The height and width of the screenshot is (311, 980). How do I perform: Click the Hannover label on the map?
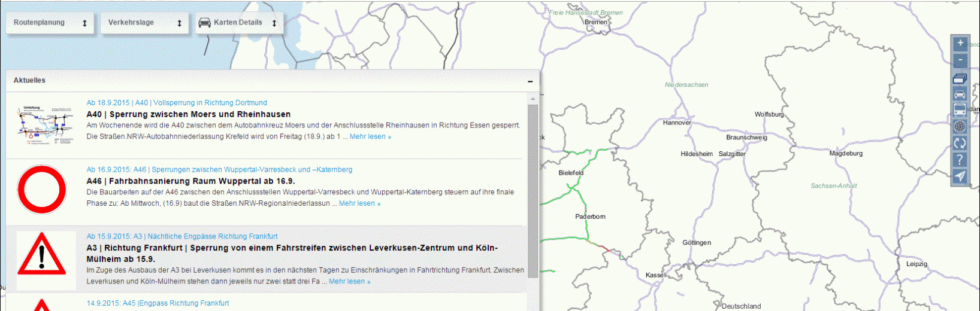pyautogui.click(x=677, y=123)
